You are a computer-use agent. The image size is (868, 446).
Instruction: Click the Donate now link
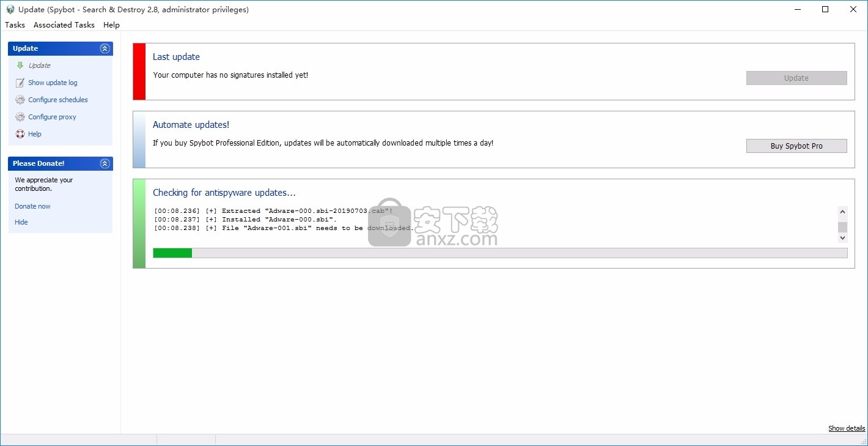(x=32, y=206)
